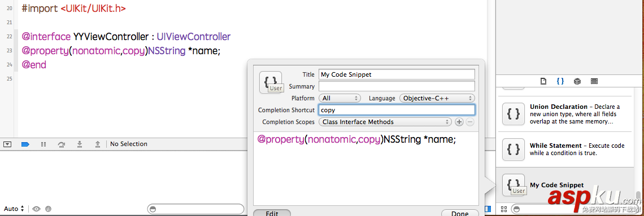Show the Object library tab
The width and height of the screenshot is (644, 216).
577,81
